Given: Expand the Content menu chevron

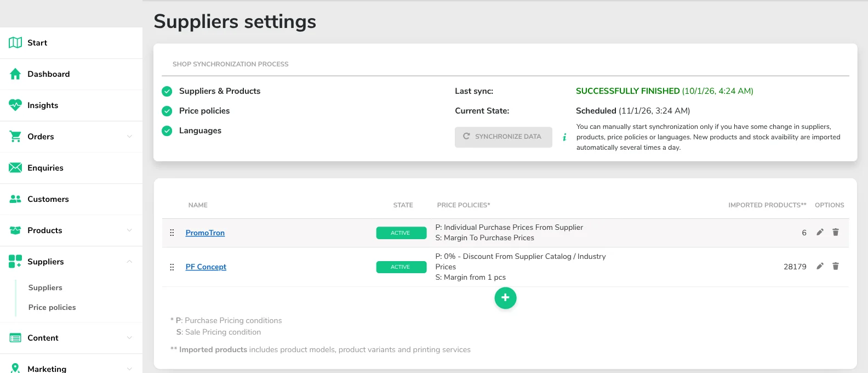Looking at the screenshot, I should (129, 338).
